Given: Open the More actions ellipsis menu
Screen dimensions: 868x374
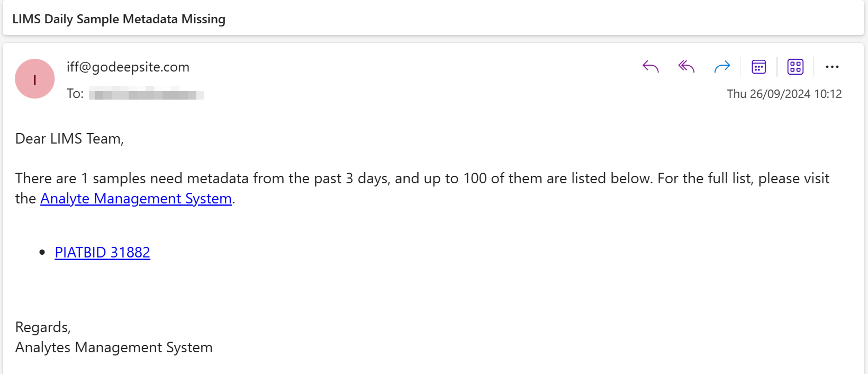Looking at the screenshot, I should tap(832, 67).
